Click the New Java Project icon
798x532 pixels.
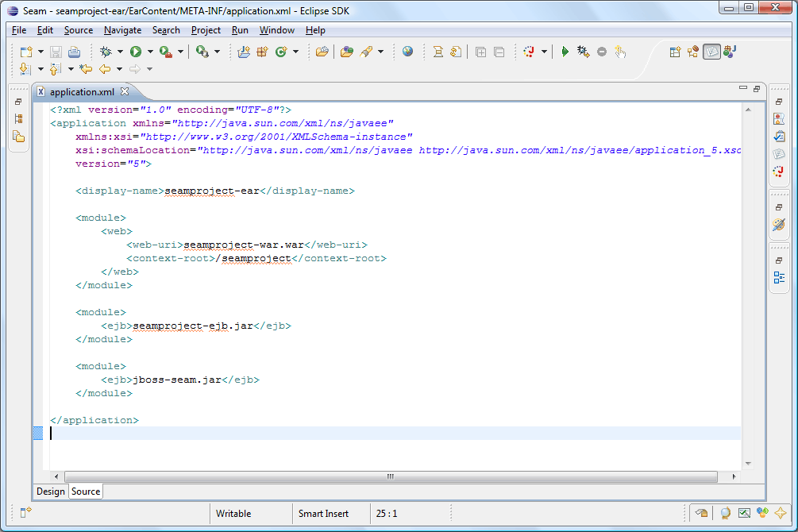coord(245,52)
